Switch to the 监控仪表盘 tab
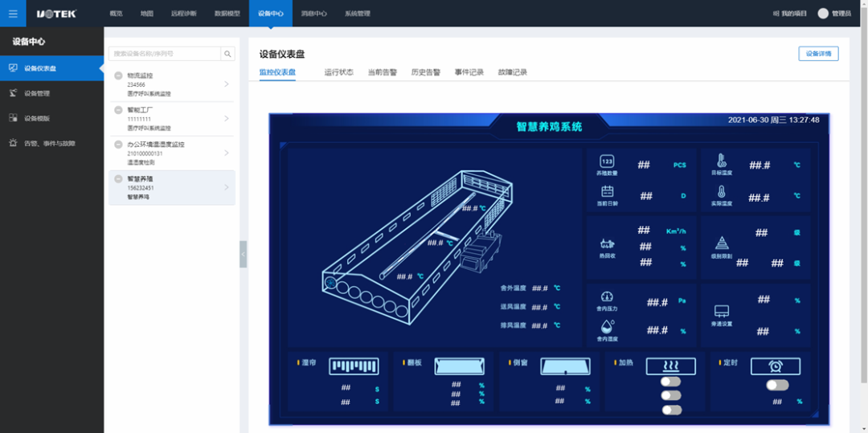Image resolution: width=868 pixels, height=433 pixels. 277,72
